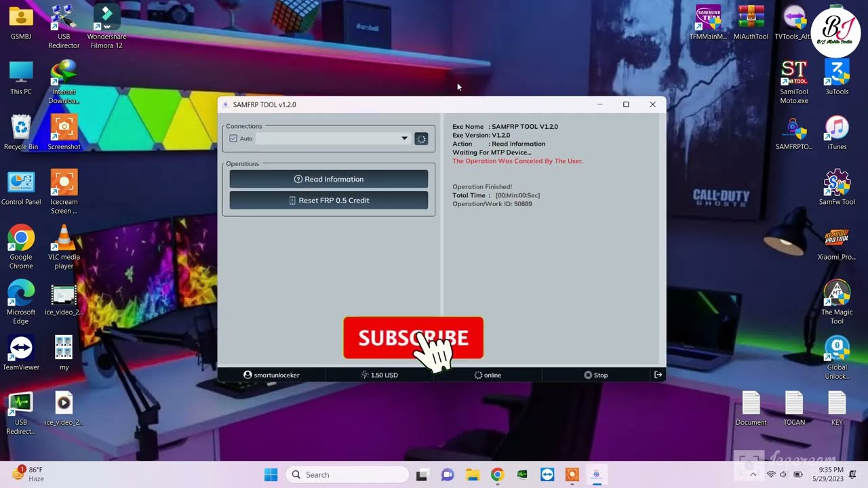Click the Stop operation button
The width and height of the screenshot is (868, 488).
[x=596, y=375]
